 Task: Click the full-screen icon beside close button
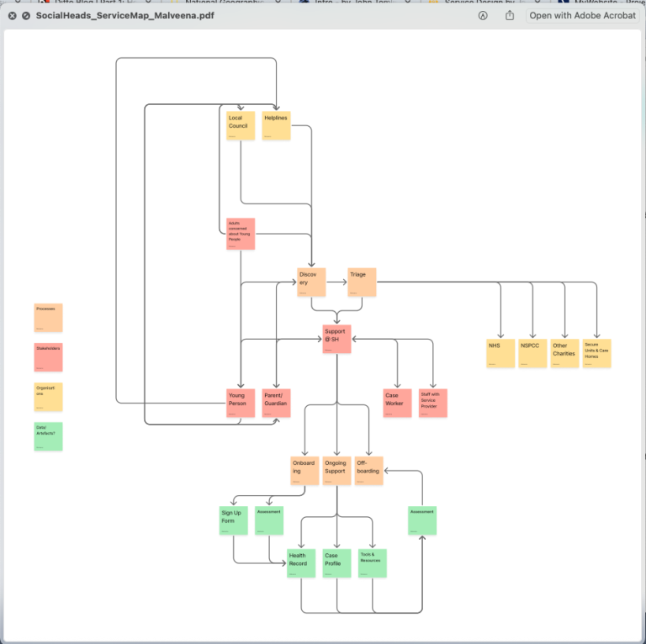click(x=26, y=15)
